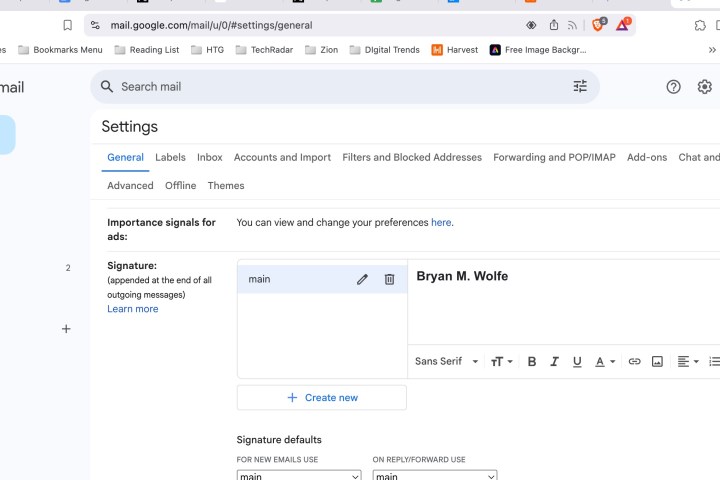The width and height of the screenshot is (720, 480).
Task: Insert a link in the signature
Action: coord(634,361)
